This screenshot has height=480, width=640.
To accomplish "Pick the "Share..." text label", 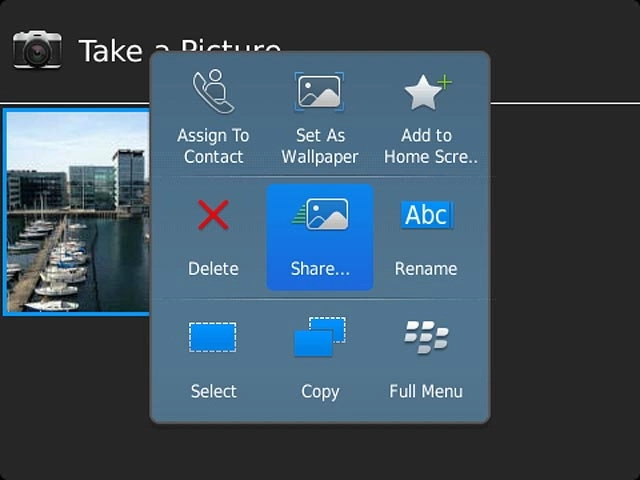I will (x=320, y=268).
